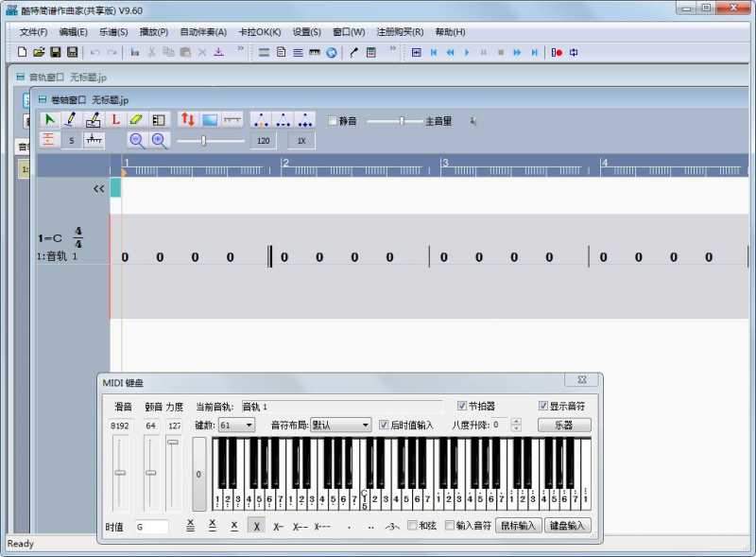Click the zoom out magnifier icon
756x557 pixels.
click(x=137, y=141)
